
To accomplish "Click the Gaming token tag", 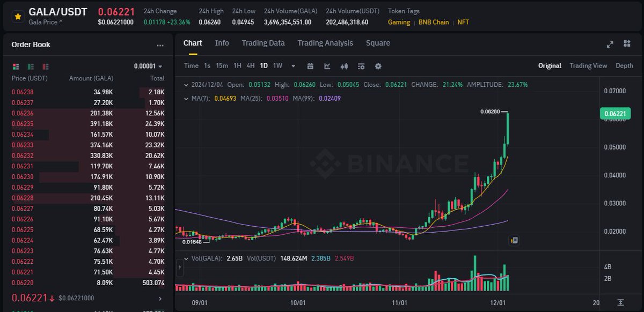I will pos(399,23).
